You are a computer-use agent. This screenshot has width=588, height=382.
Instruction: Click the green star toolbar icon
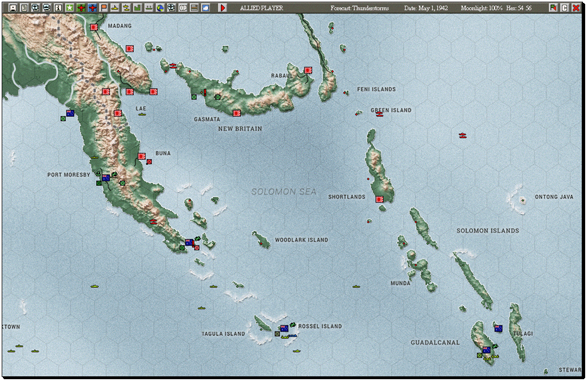(x=69, y=7)
